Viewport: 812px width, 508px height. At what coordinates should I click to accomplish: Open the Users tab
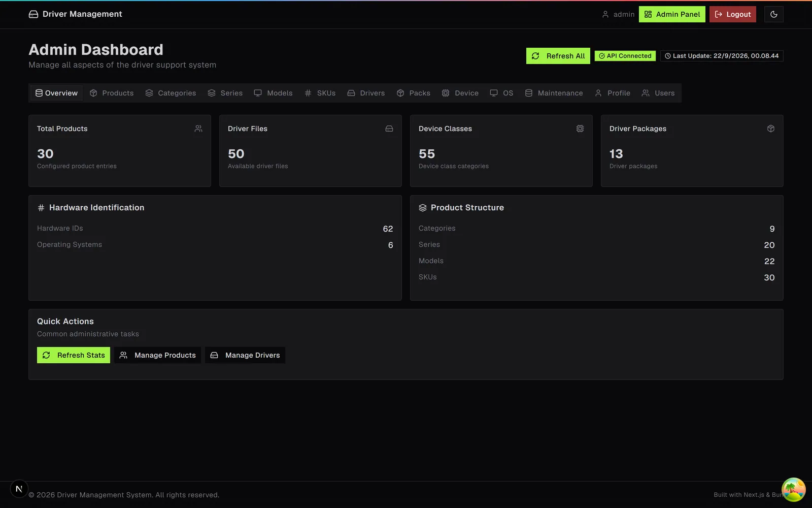658,93
